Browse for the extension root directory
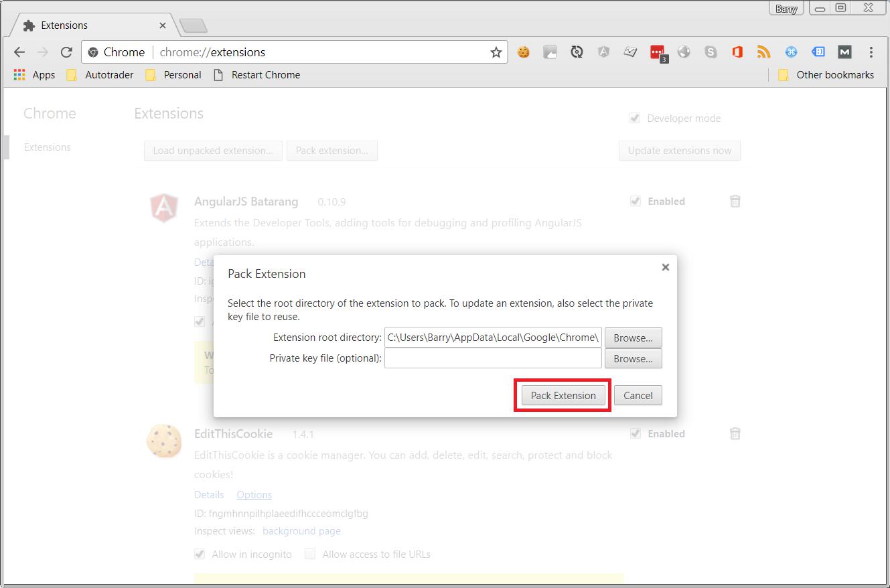Viewport: 890px width, 588px height. [634, 338]
